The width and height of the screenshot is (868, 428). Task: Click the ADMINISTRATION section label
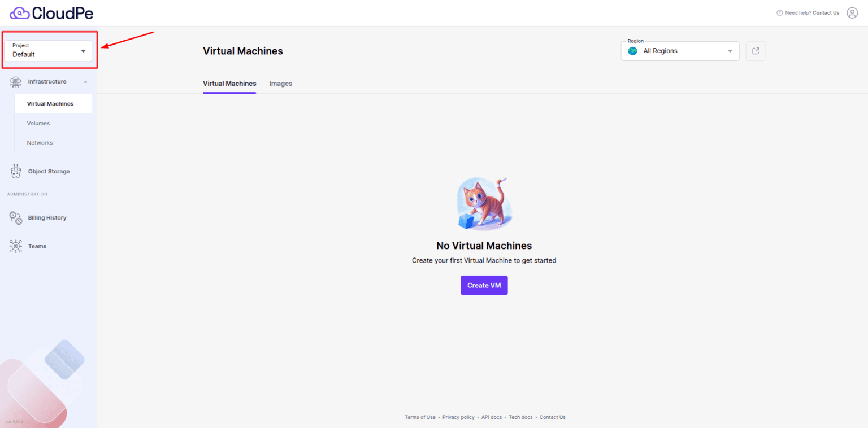pos(27,194)
